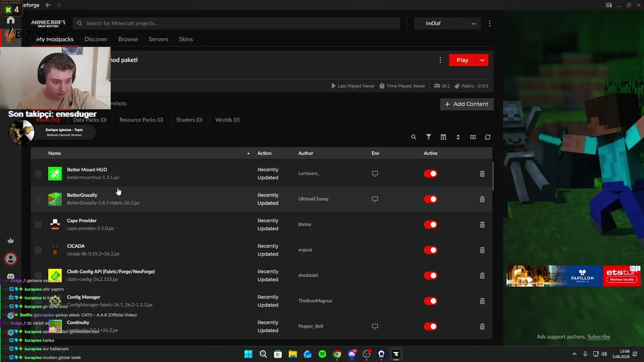Image resolution: width=644 pixels, height=362 pixels.
Task: Switch to the Browse tab
Action: [128, 39]
